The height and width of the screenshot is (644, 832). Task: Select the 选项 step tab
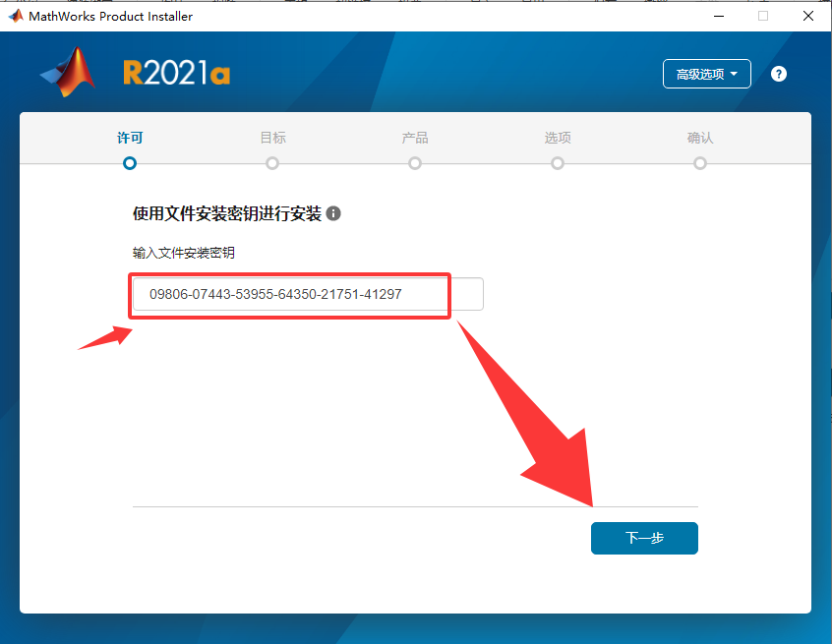pyautogui.click(x=558, y=138)
